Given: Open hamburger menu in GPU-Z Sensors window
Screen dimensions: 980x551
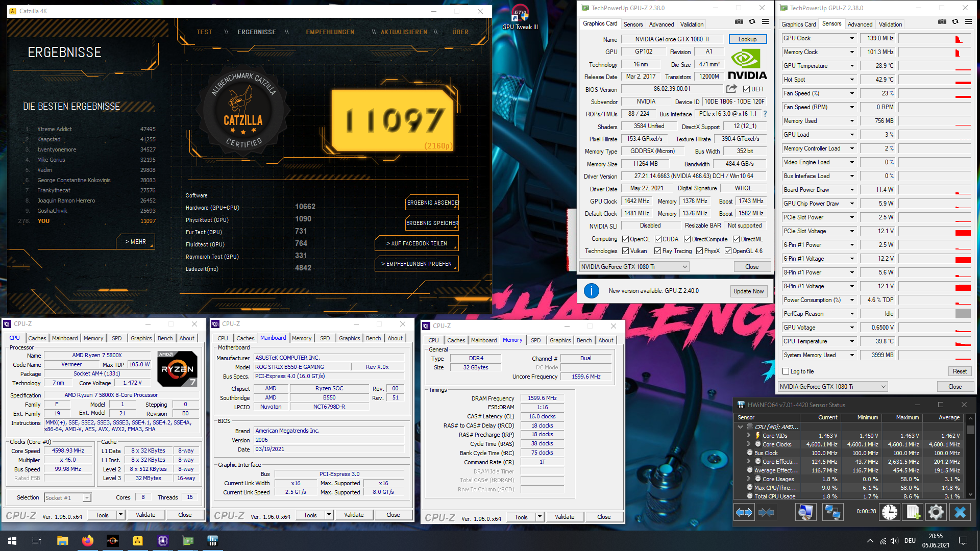Looking at the screenshot, I should tap(968, 21).
